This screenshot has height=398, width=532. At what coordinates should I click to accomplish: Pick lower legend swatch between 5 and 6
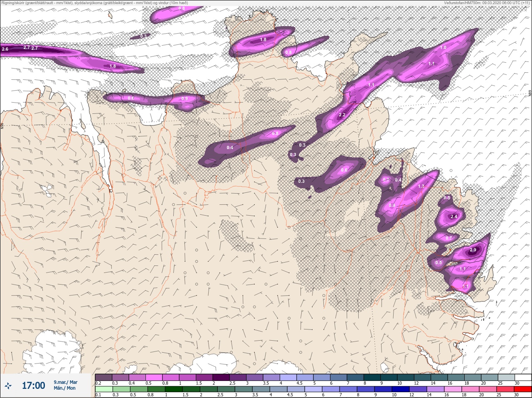(x=313, y=389)
